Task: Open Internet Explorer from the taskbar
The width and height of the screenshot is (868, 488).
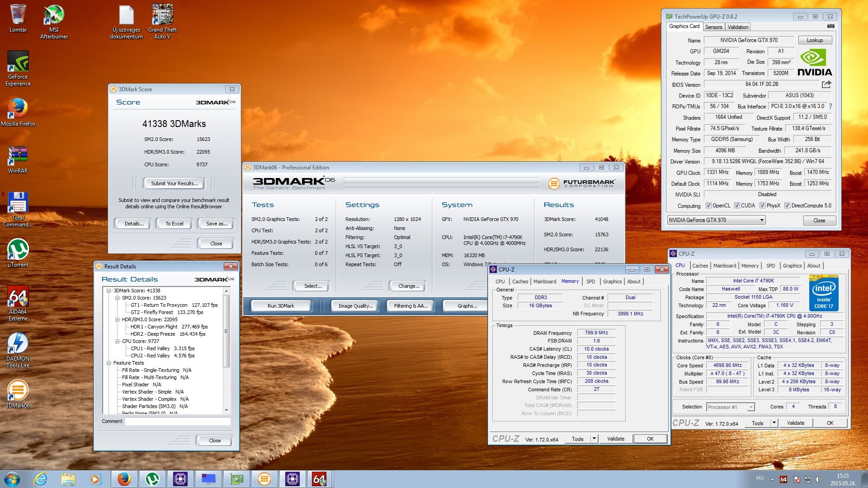Action: click(x=41, y=479)
